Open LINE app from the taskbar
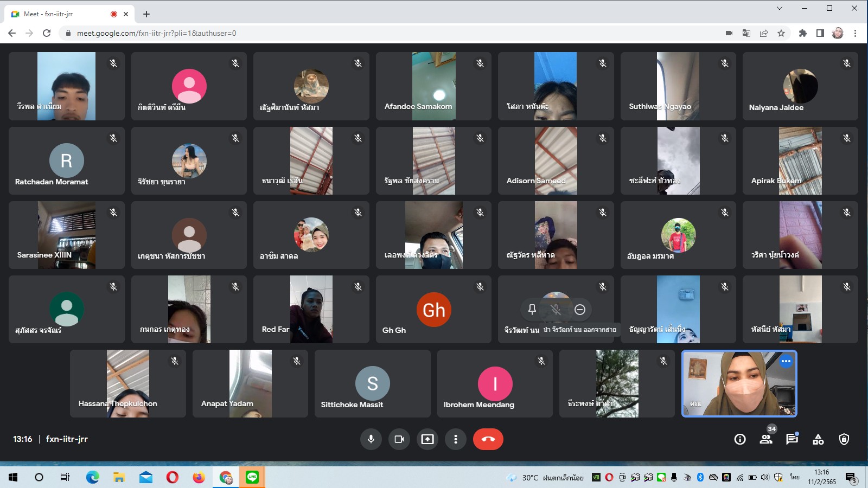The image size is (868, 488). [x=252, y=477]
